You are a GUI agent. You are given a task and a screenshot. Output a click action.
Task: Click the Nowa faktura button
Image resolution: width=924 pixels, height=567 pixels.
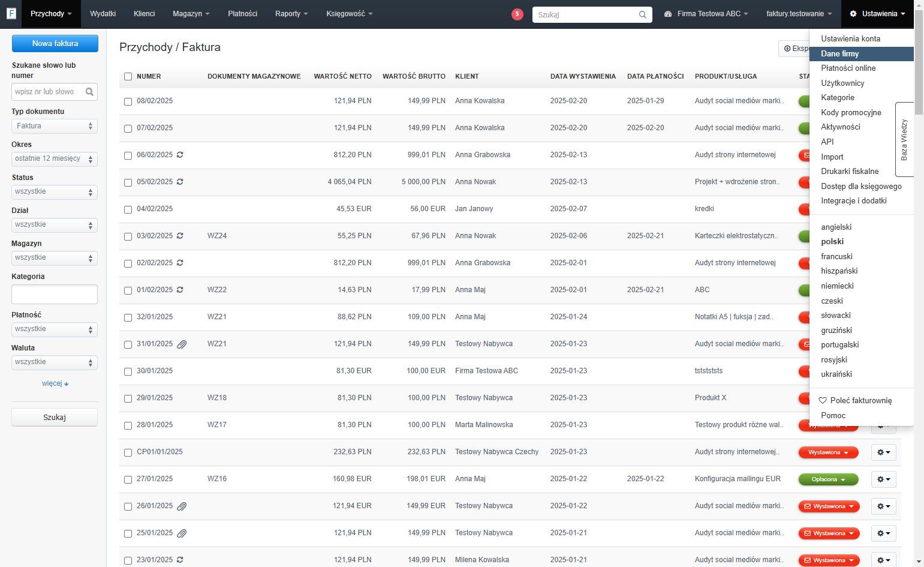[x=55, y=43]
